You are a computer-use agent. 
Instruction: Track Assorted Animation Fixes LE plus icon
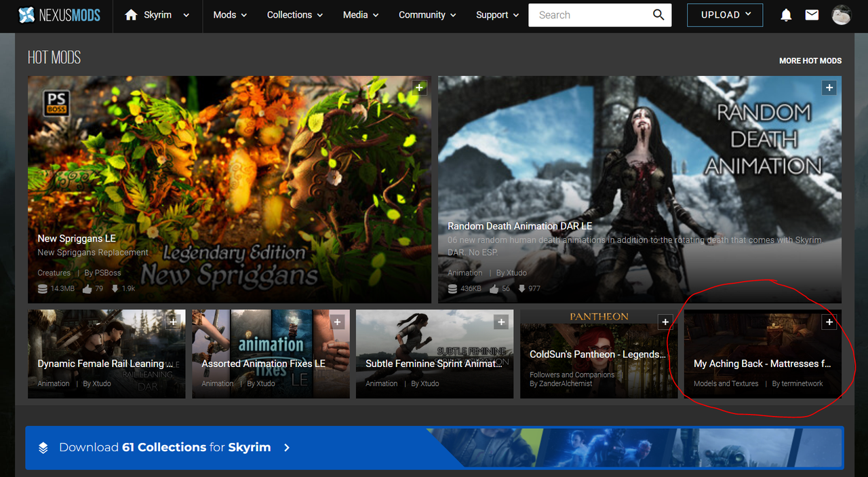[338, 322]
